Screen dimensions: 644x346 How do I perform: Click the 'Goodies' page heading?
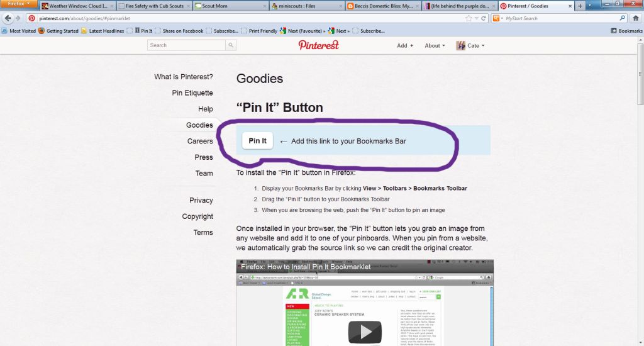(x=260, y=79)
